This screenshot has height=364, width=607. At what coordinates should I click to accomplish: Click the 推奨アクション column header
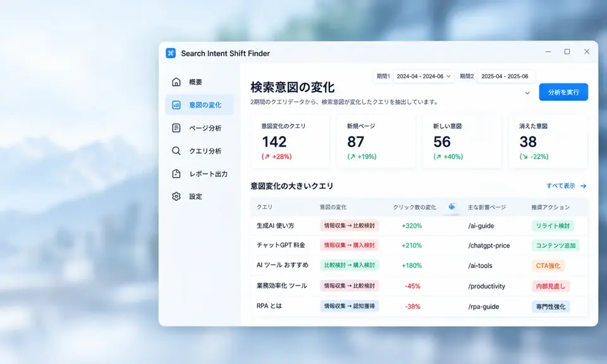pos(551,207)
